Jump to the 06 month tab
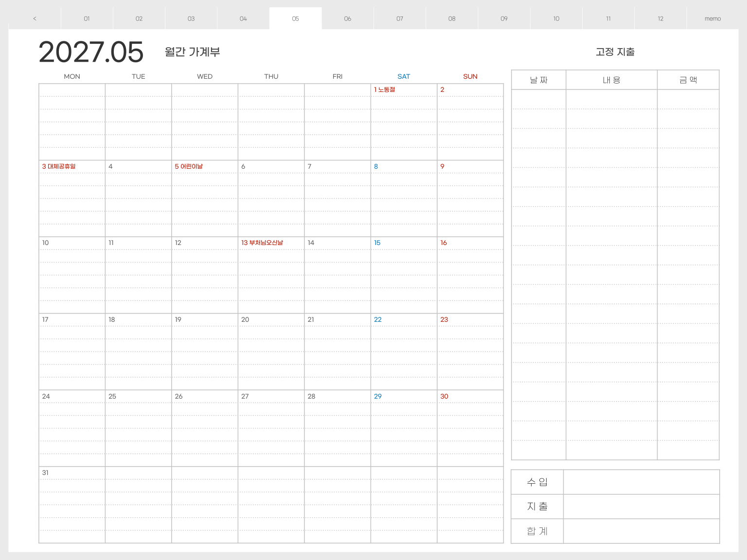747x560 pixels. pos(348,18)
